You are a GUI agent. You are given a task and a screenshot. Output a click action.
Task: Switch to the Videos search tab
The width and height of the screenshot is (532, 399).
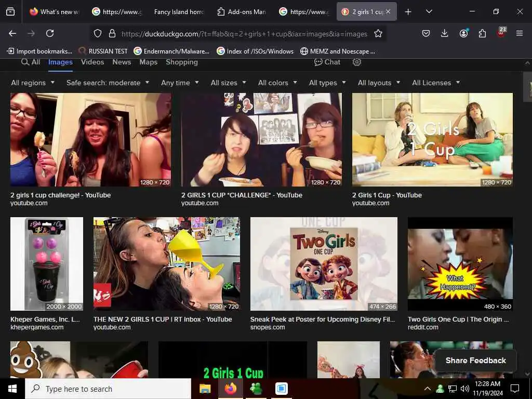coord(92,62)
